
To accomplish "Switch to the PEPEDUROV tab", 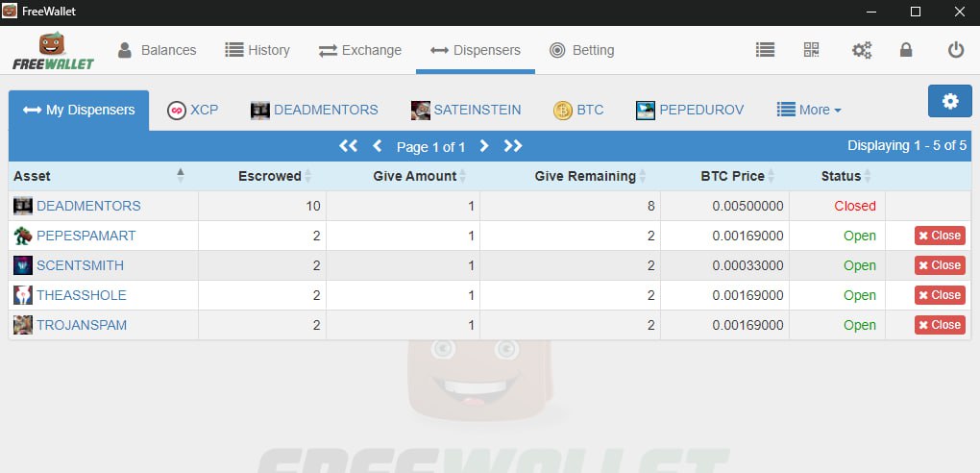I will tap(690, 111).
